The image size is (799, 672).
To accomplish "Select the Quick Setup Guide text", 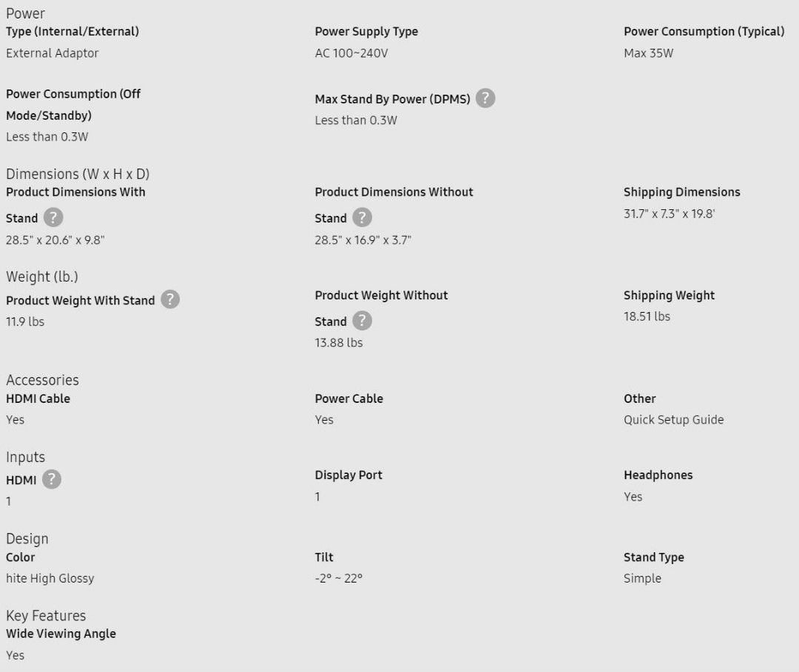I will [674, 420].
